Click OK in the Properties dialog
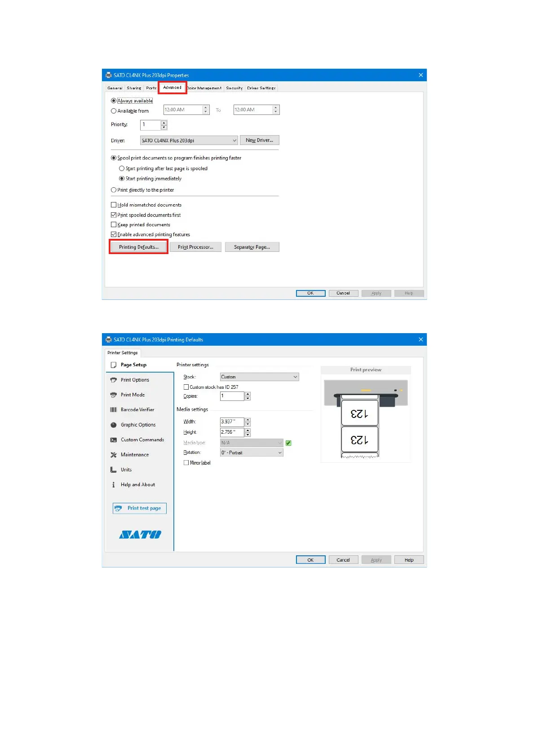The width and height of the screenshot is (535, 756). [310, 293]
